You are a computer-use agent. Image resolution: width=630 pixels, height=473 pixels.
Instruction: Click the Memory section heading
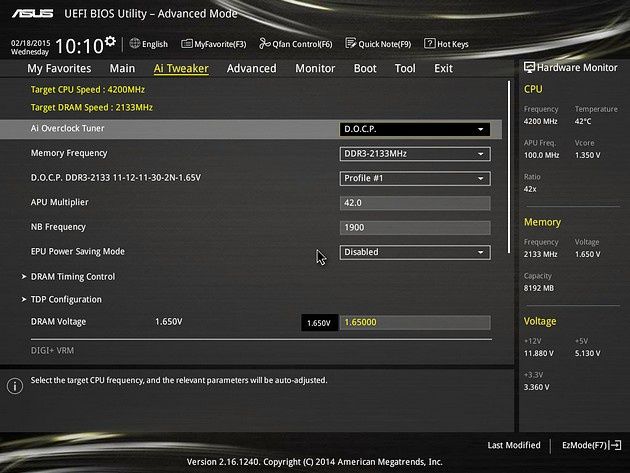point(542,222)
